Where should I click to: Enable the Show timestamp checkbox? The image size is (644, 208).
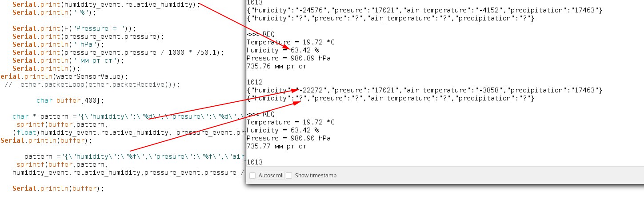(289, 176)
